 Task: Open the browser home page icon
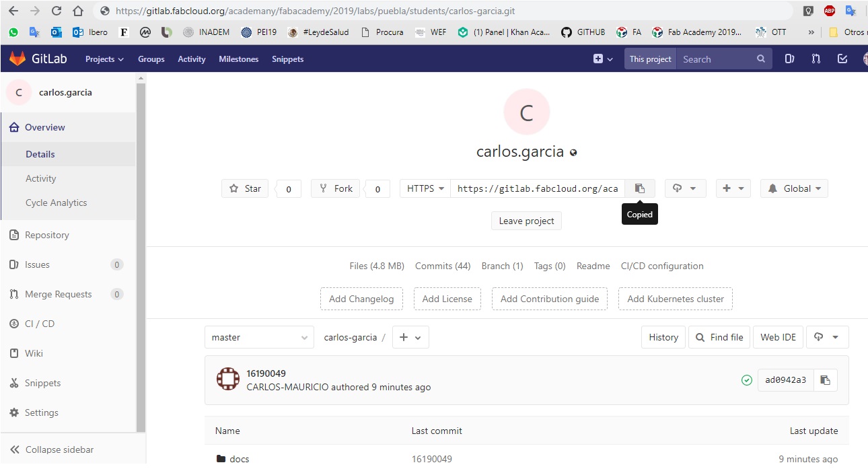click(x=78, y=11)
